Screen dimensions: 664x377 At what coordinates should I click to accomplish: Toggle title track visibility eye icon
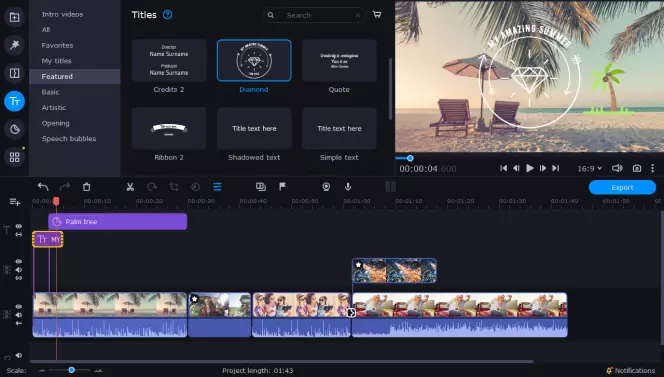pyautogui.click(x=19, y=226)
